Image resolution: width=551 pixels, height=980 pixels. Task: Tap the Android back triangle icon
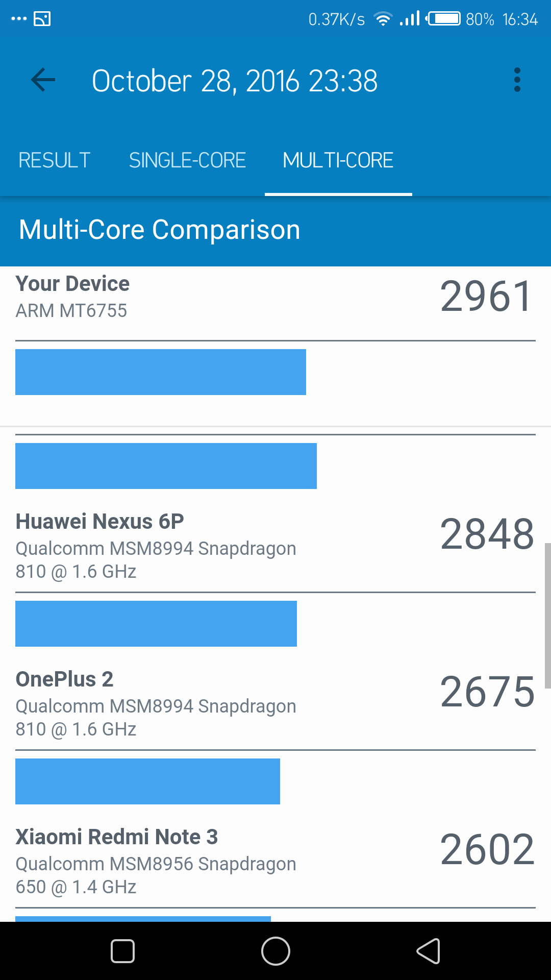(x=429, y=951)
